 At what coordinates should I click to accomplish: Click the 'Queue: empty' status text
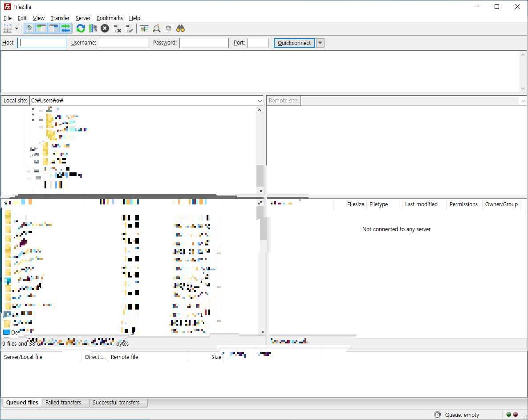tap(462, 415)
